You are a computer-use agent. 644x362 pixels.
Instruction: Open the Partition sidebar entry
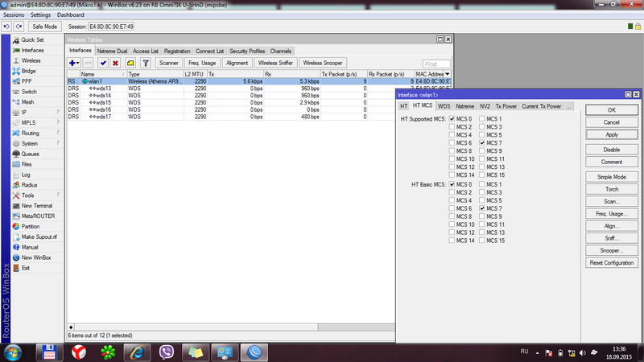(31, 227)
